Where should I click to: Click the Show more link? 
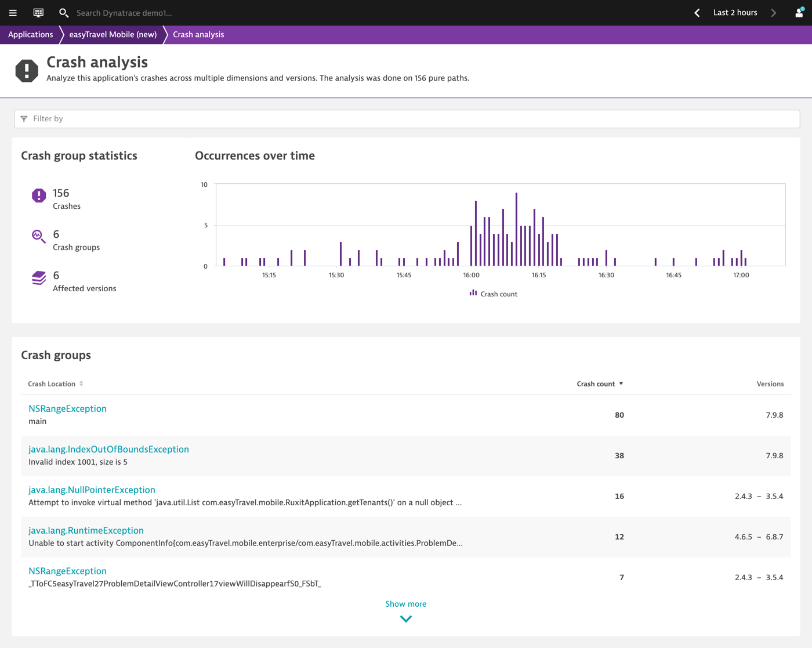click(x=406, y=604)
